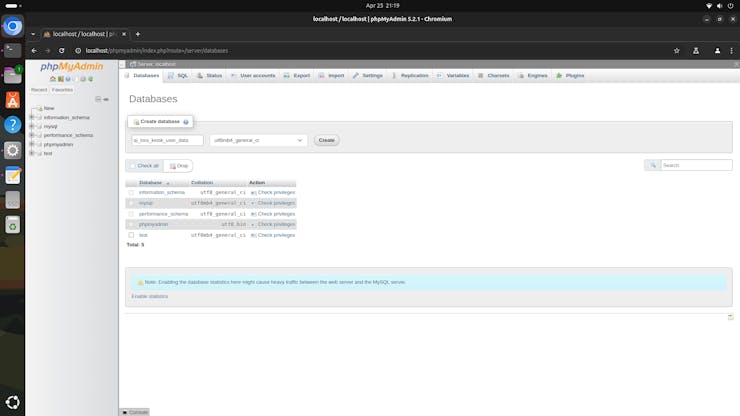Click the Chromium Labs flask icon
Image resolution: width=740 pixels, height=416 pixels.
click(x=696, y=51)
